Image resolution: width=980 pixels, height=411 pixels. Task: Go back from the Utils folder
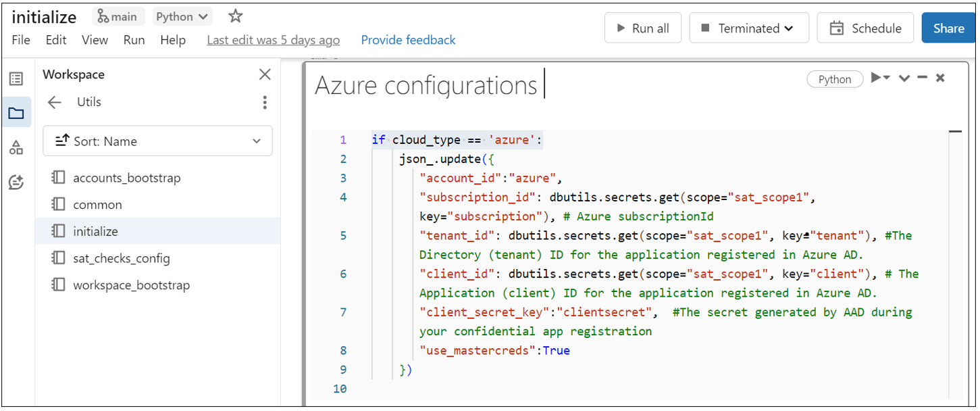[x=55, y=102]
